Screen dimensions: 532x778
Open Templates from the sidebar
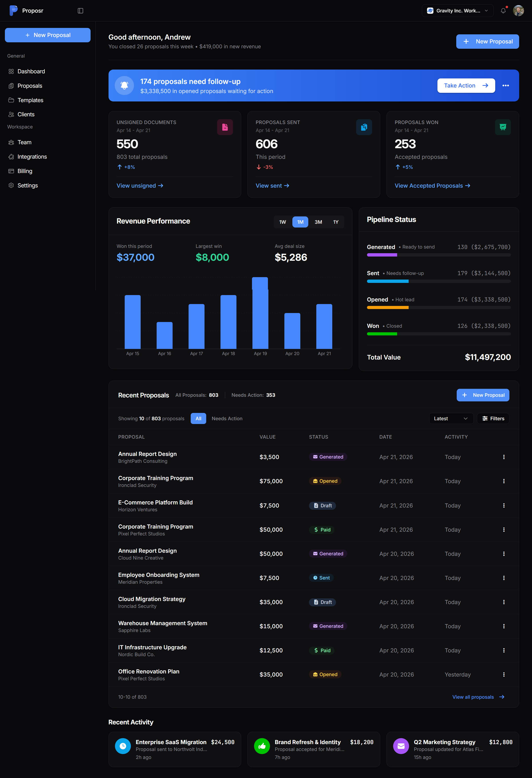[x=48, y=100]
